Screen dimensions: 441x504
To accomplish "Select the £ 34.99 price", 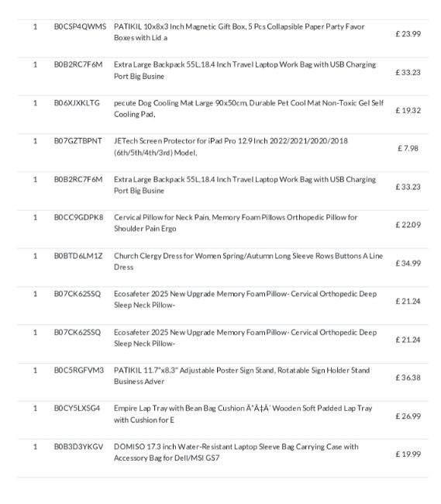I will pyautogui.click(x=408, y=264).
